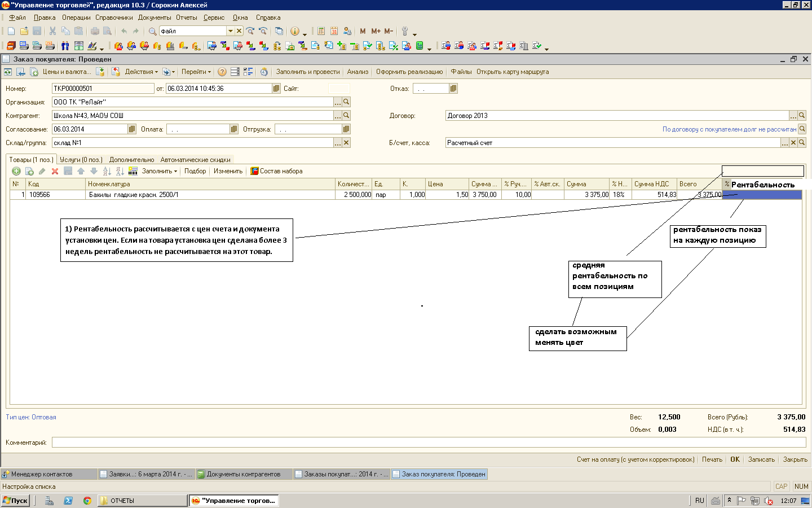Switch to the Услуги (0 поз.) tab
Viewport: 812px width, 508px height.
[x=81, y=160]
